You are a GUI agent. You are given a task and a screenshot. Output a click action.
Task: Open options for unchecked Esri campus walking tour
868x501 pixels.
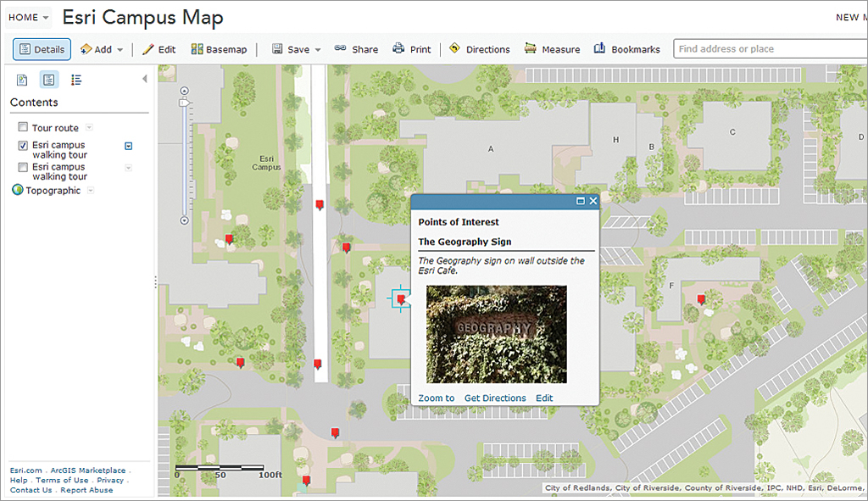[x=129, y=168]
